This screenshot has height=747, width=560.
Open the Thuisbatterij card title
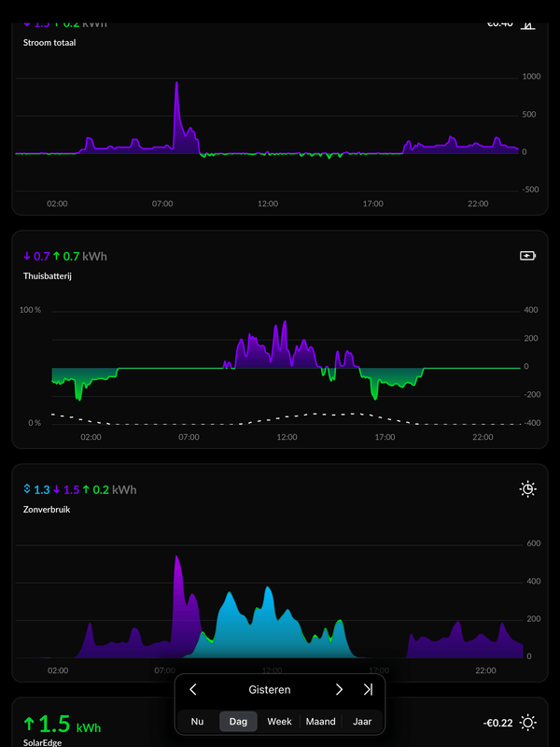tap(48, 275)
